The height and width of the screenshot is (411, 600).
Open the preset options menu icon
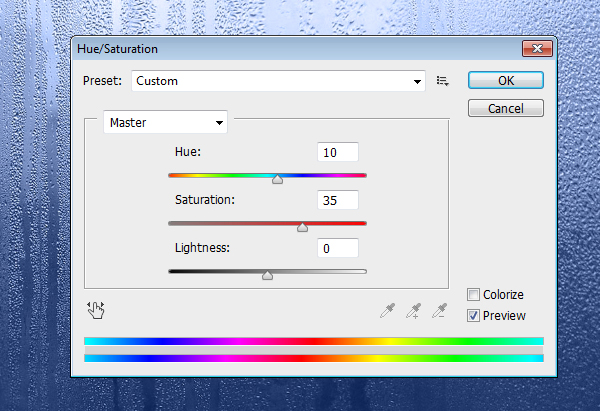click(443, 80)
